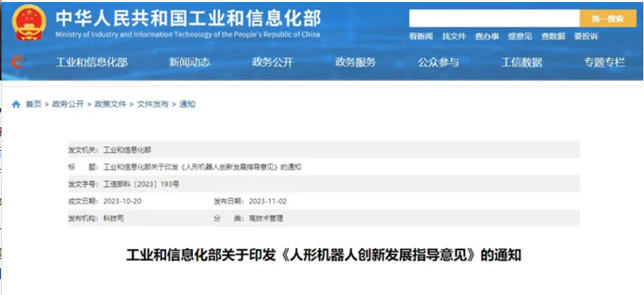Click the red 'e' icon in navigation bar
This screenshot has height=295, width=644.
coord(18,62)
